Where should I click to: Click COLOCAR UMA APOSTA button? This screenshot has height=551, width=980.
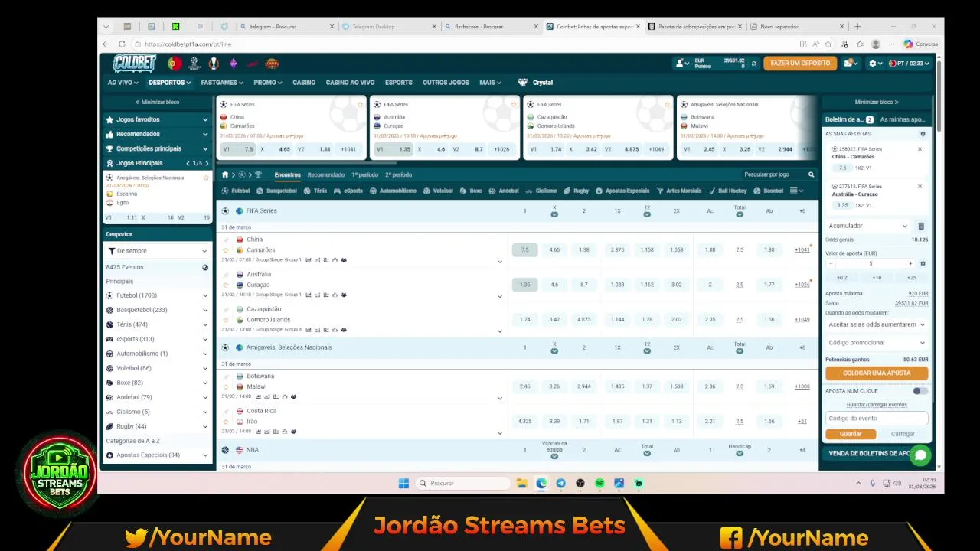(877, 373)
